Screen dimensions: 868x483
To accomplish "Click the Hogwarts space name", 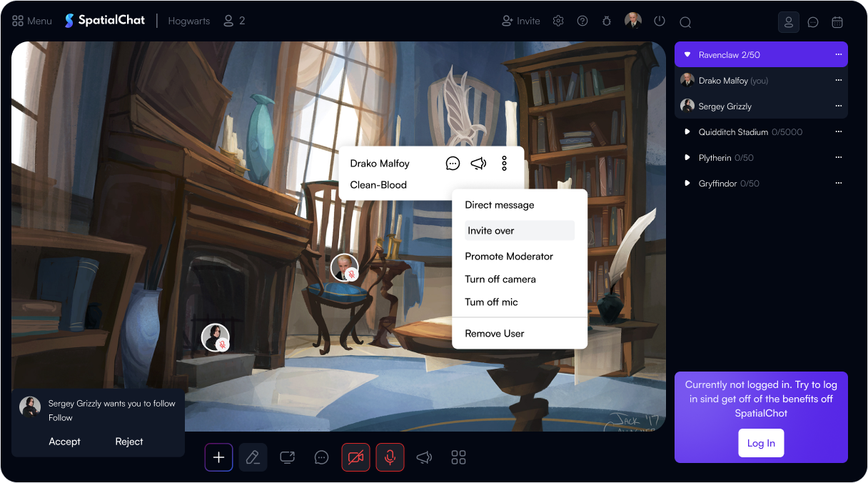I will 189,21.
